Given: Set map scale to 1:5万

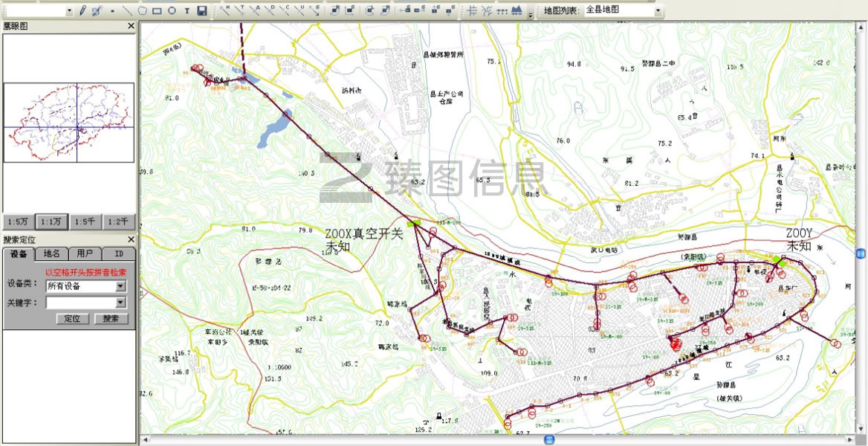Looking at the screenshot, I should (x=19, y=222).
